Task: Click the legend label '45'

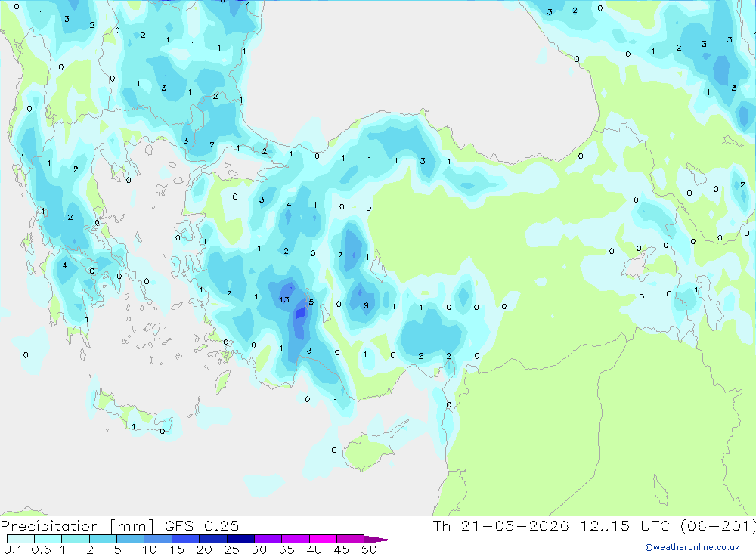Action: [342, 549]
